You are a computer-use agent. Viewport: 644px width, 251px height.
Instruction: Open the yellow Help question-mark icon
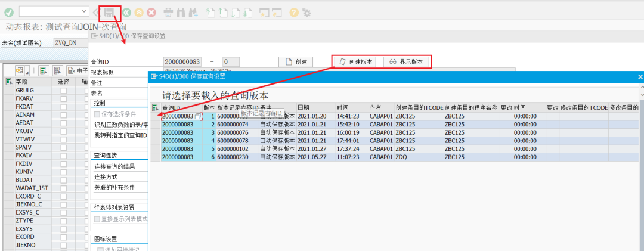293,13
